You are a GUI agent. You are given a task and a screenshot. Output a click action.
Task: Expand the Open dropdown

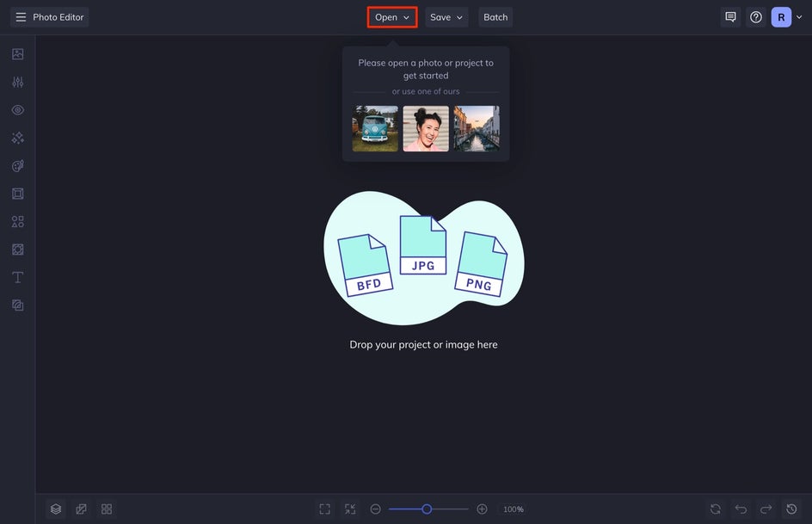(392, 17)
